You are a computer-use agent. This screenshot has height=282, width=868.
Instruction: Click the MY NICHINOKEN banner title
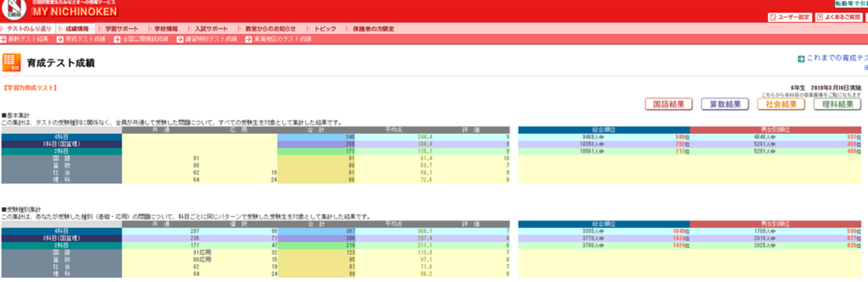pyautogui.click(x=74, y=12)
